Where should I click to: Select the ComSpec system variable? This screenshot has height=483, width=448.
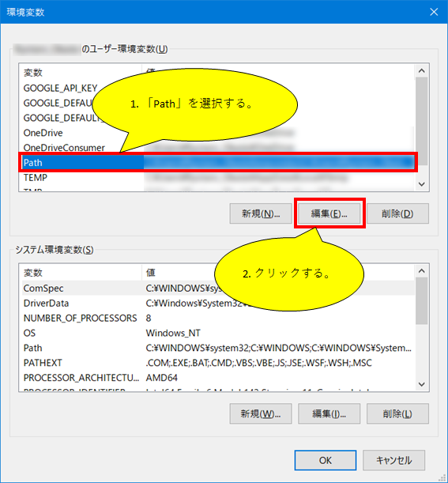click(218, 288)
